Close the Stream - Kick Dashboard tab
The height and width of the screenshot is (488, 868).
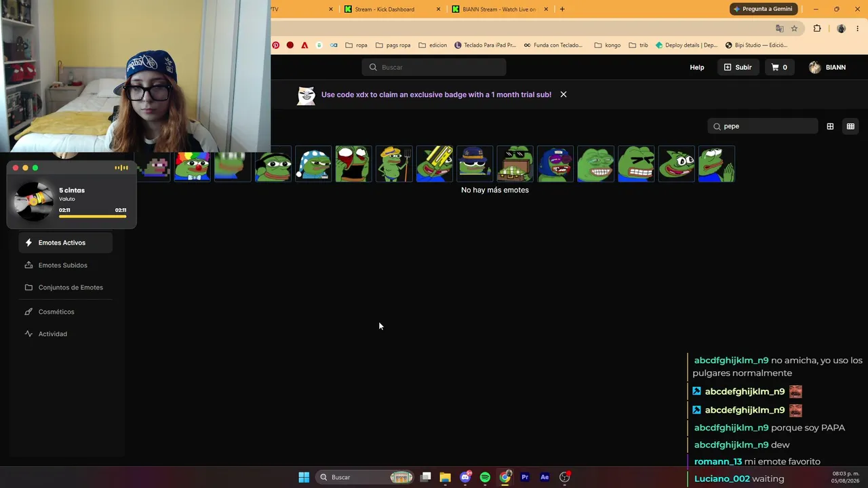point(438,9)
